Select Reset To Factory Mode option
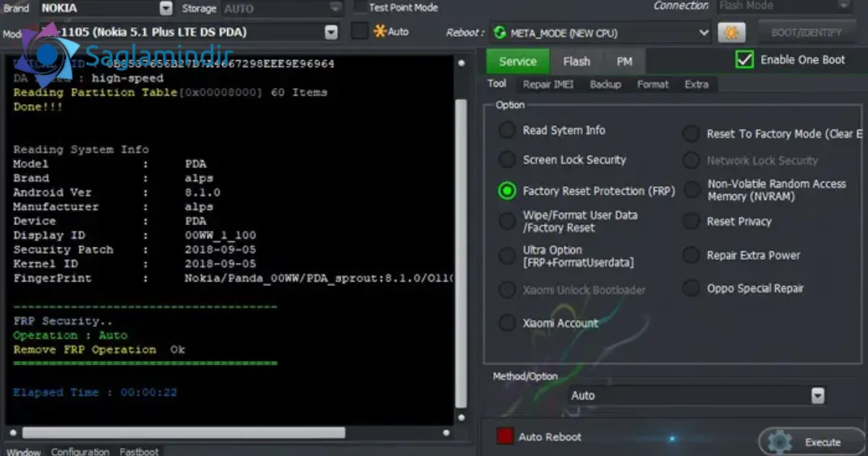This screenshot has width=868, height=456. (x=692, y=134)
